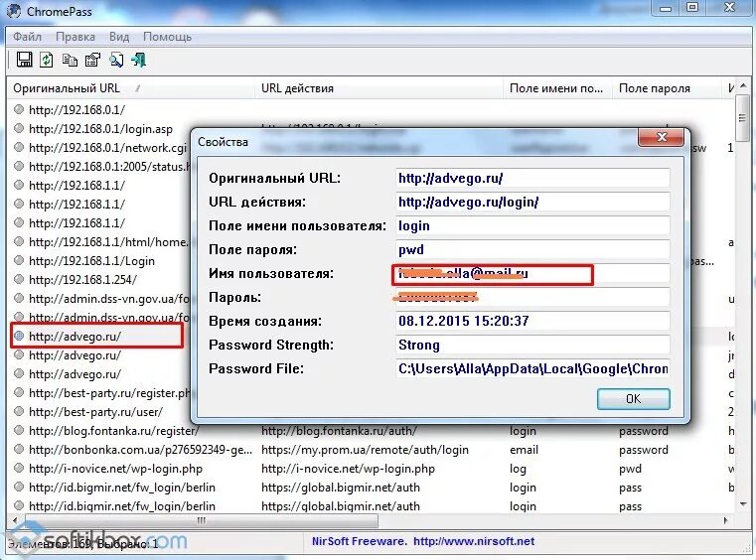Select the http://192.168.0.1/ row
Screen dimensions: 756x560
77,110
